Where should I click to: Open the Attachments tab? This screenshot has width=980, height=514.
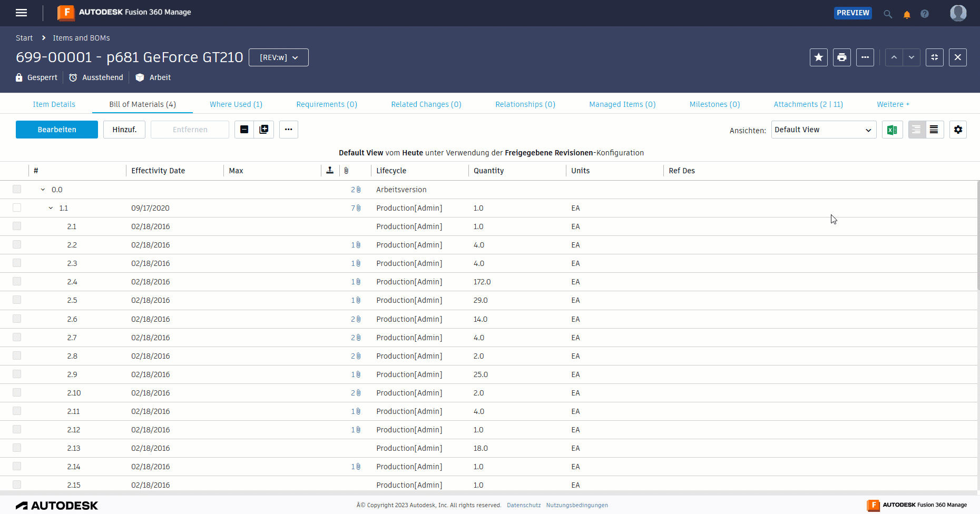808,104
